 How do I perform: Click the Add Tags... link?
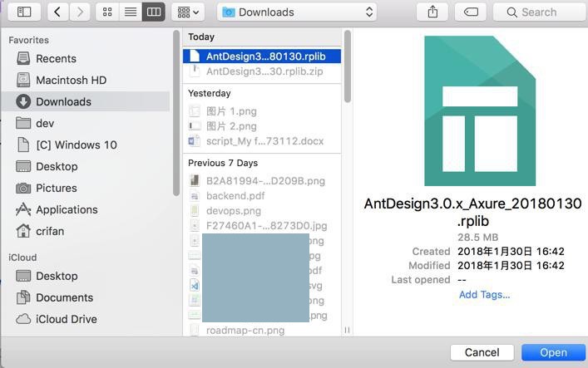[484, 295]
